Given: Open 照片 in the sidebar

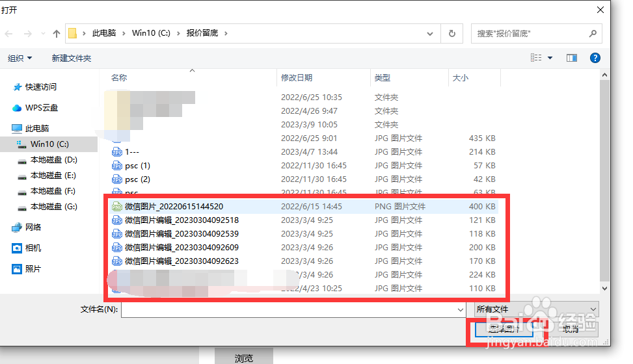Looking at the screenshot, I should coord(33,268).
